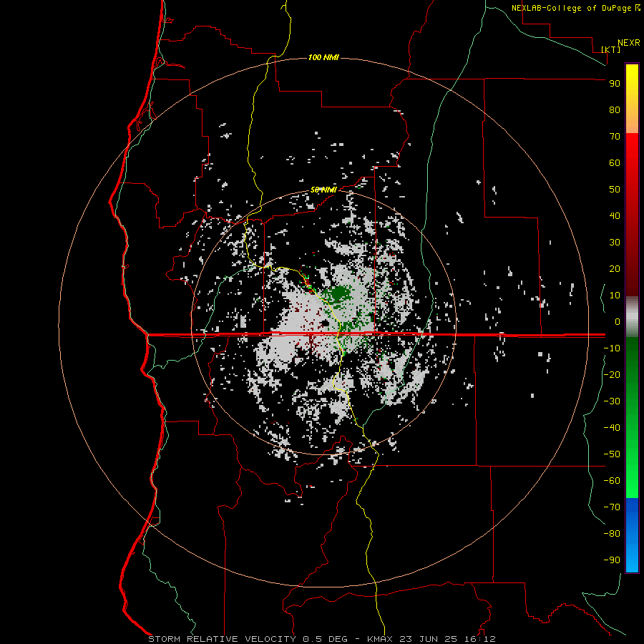Click the 50 value on the velocity scale

615,190
